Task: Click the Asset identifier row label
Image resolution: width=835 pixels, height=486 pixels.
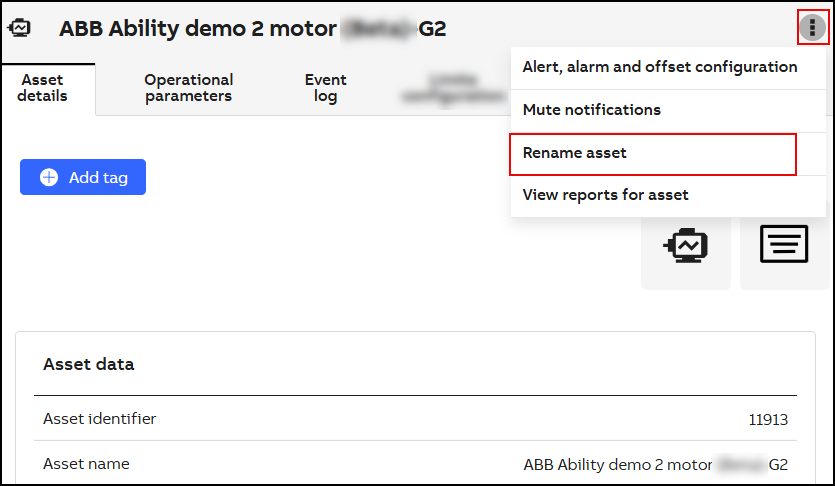Action: 99,419
